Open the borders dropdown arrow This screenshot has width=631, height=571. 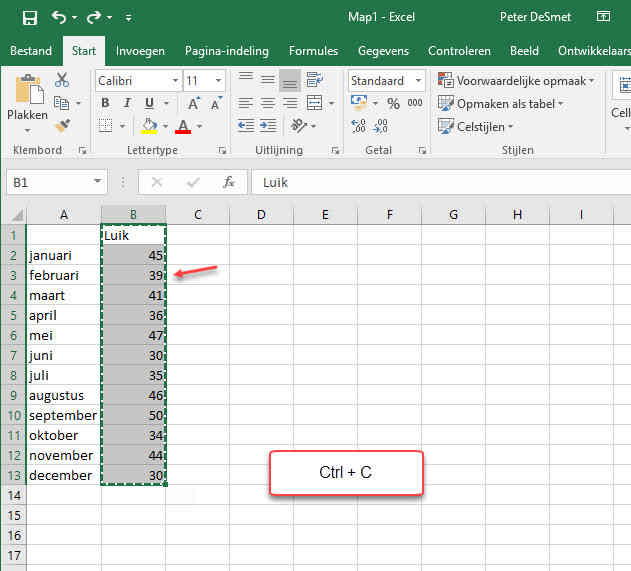(x=122, y=126)
